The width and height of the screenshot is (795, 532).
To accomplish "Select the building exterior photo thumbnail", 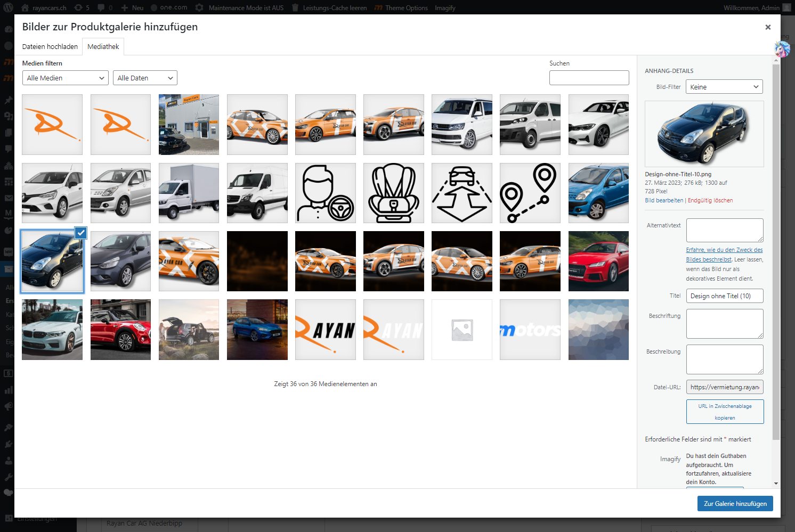I will tap(189, 125).
